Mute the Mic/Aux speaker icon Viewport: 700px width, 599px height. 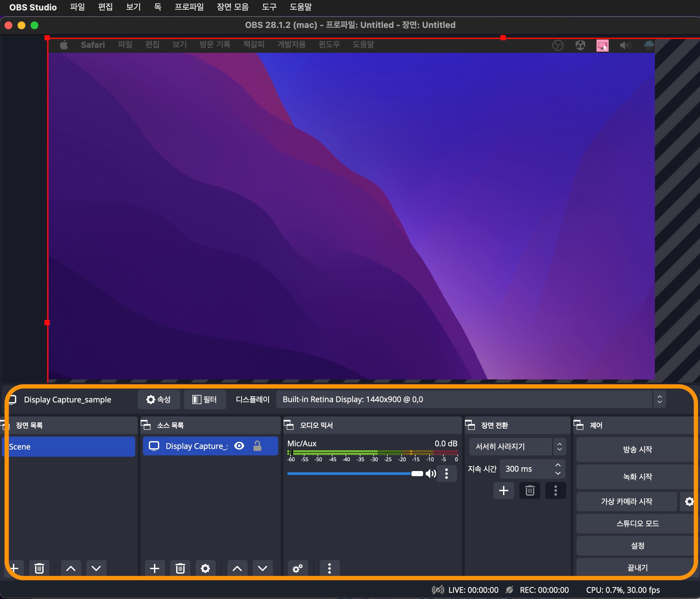pyautogui.click(x=431, y=474)
